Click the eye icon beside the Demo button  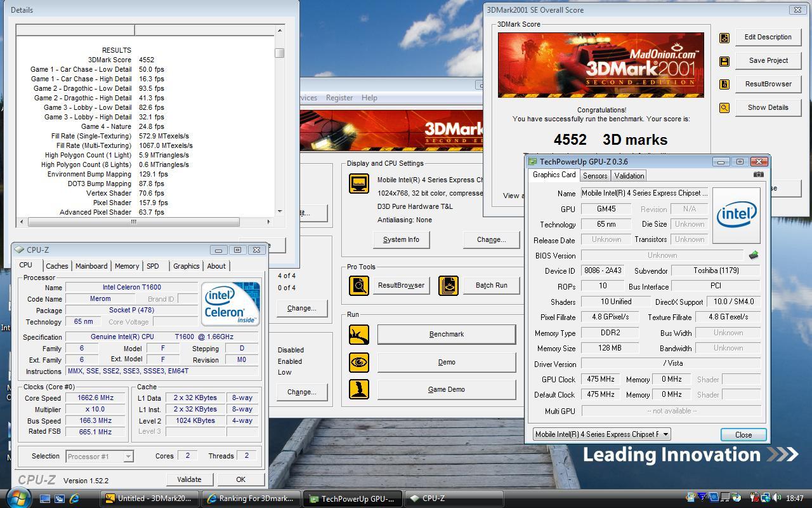(x=359, y=362)
